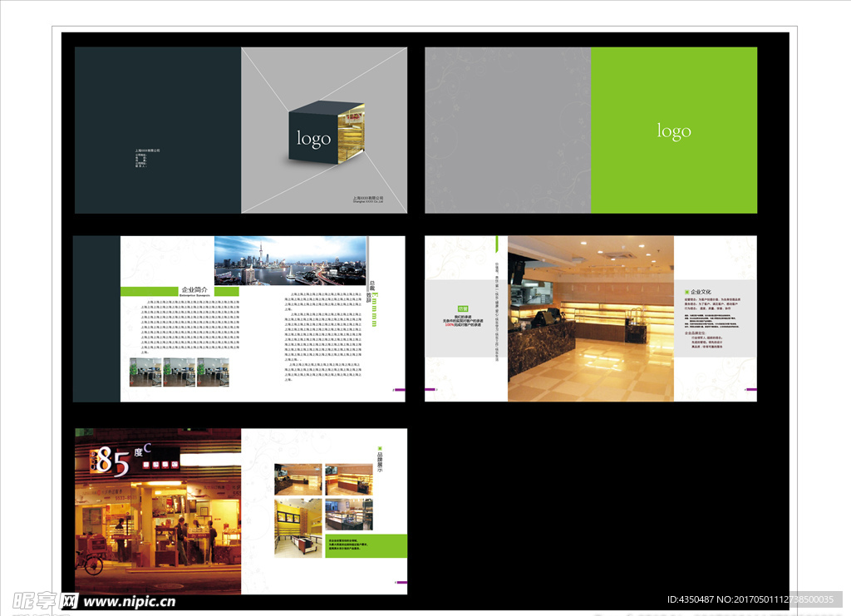The height and width of the screenshot is (616, 851).
Task: Click the 企业文化 heading text
Action: click(701, 293)
